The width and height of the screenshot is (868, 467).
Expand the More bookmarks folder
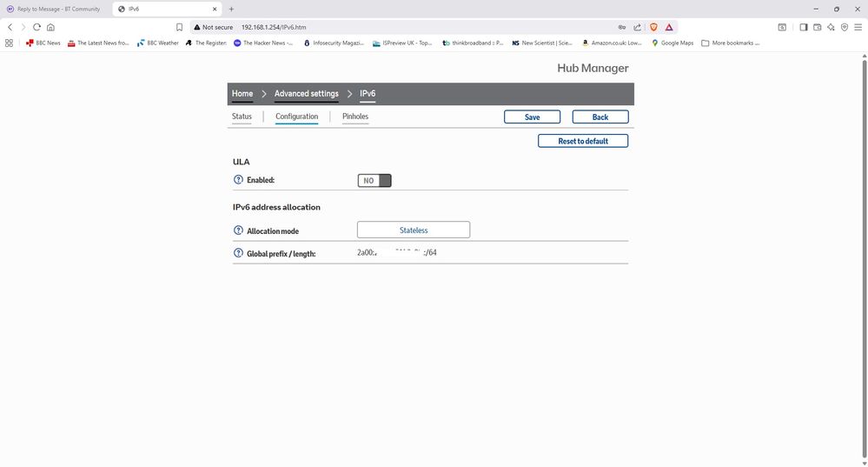tap(730, 43)
